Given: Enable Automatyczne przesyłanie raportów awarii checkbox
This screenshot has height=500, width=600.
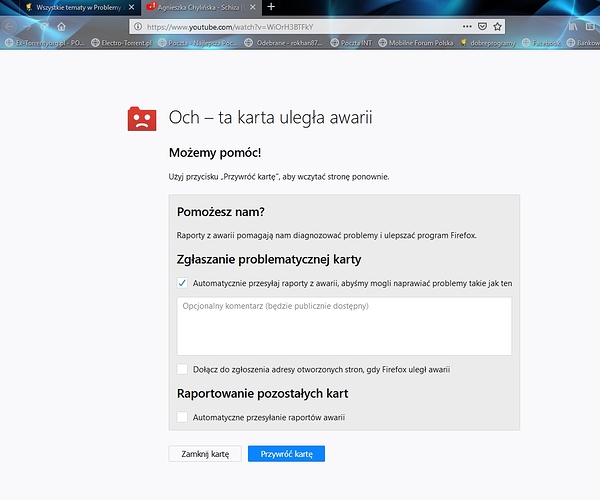Looking at the screenshot, I should point(182,417).
